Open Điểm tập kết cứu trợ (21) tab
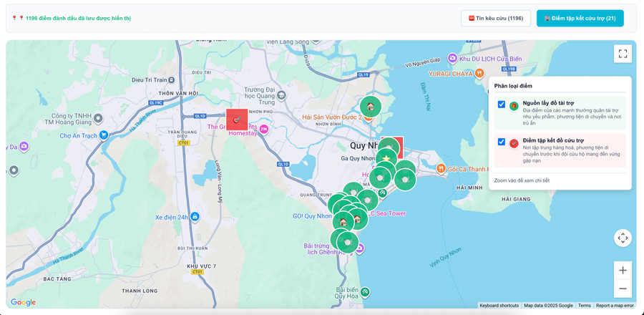Image resolution: width=644 pixels, height=315 pixels. [580, 18]
